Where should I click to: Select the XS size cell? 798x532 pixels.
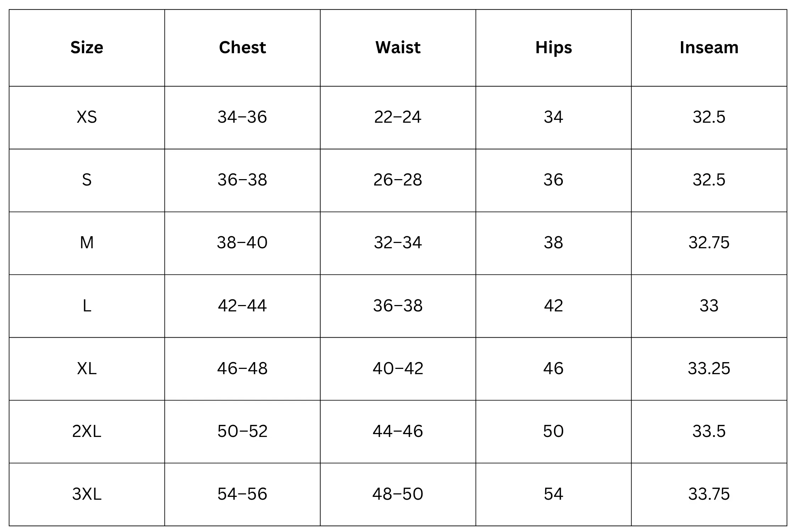click(x=87, y=117)
